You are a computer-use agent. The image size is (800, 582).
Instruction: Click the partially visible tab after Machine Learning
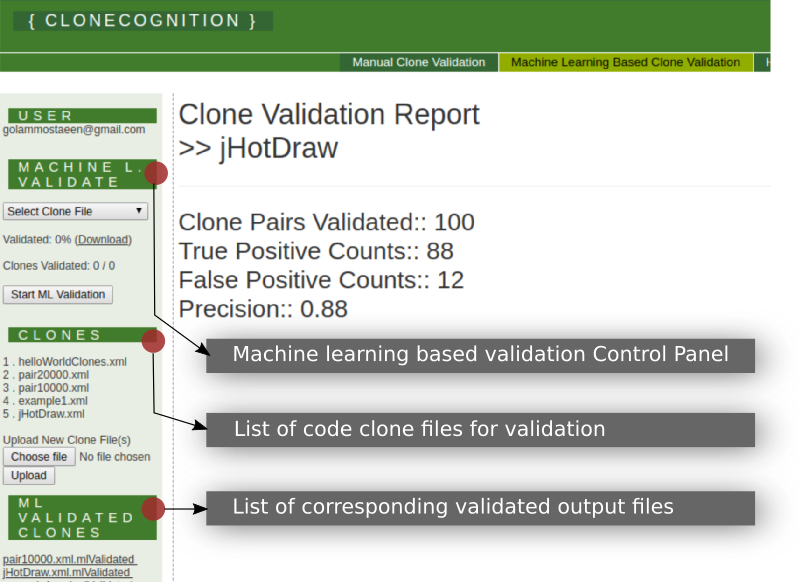tap(762, 62)
